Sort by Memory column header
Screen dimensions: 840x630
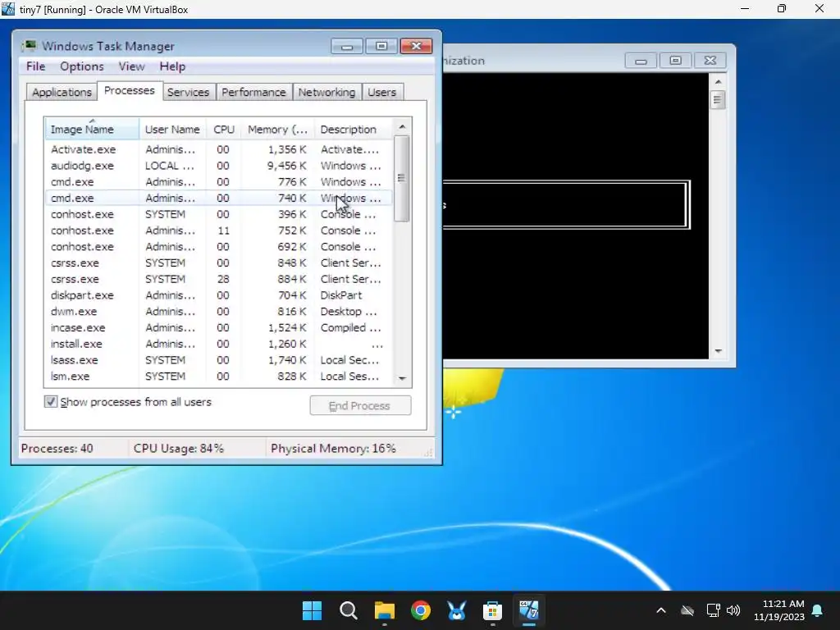[x=277, y=129]
